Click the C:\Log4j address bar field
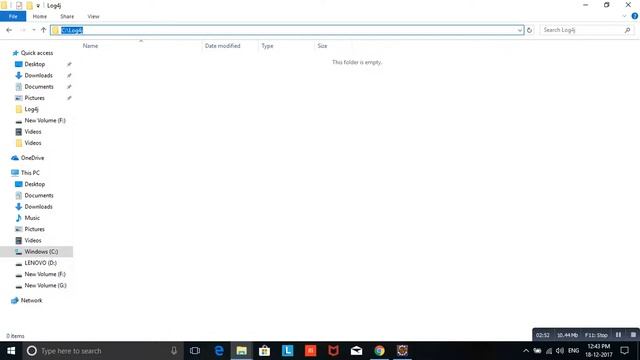 click(287, 30)
